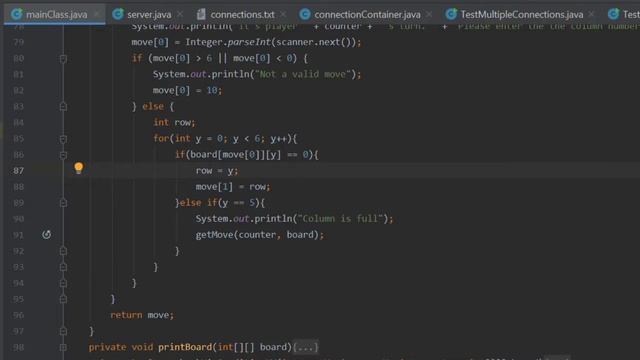Click line number 79 in the gutter
Viewport: 640px width, 360px height.
tap(18, 42)
